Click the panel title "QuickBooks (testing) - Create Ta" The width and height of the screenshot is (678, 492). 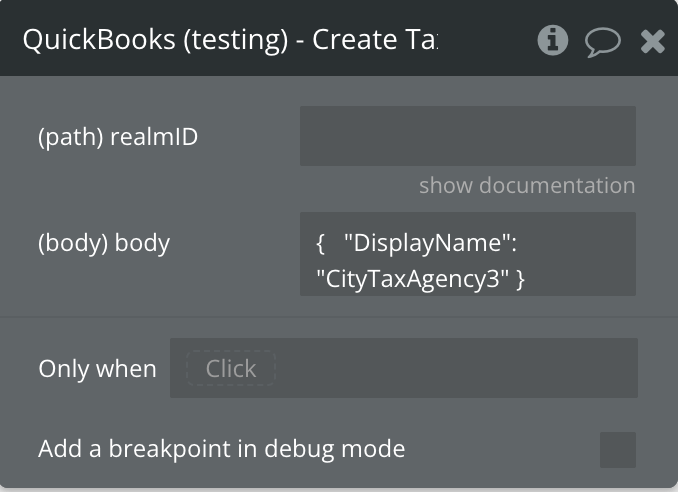(230, 40)
